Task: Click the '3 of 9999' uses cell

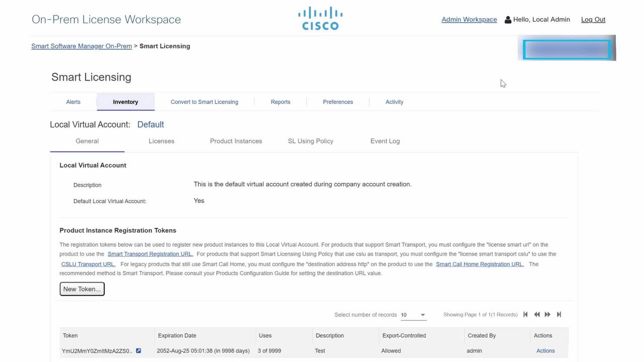Action: point(270,351)
